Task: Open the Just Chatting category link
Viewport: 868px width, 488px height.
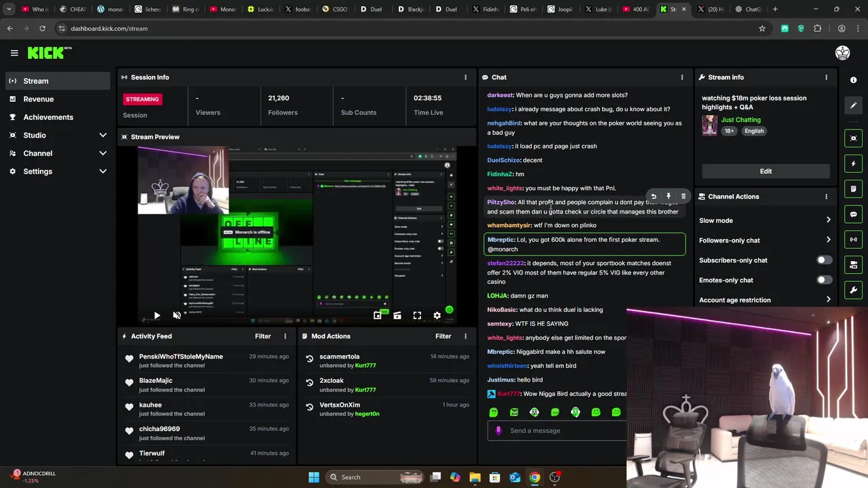Action: (741, 120)
